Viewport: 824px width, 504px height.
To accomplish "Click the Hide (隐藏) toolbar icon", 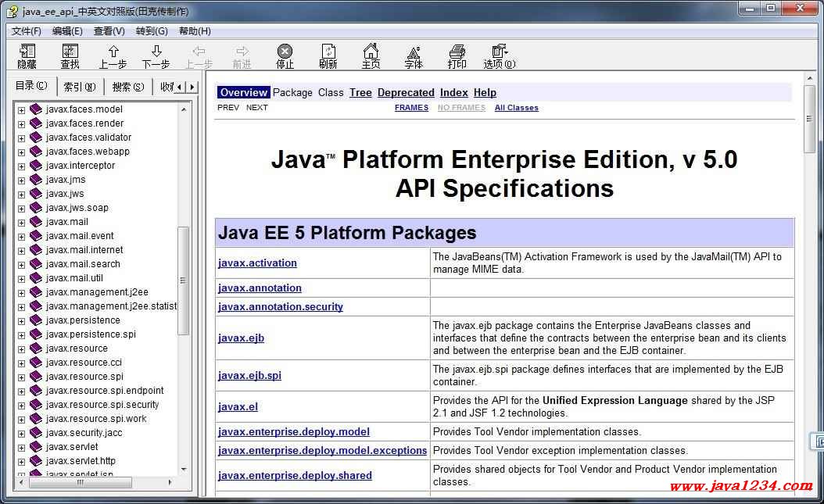I will [x=27, y=56].
